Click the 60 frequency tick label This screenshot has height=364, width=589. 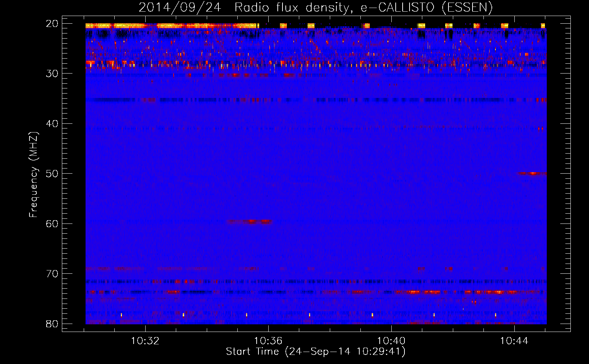click(x=52, y=223)
